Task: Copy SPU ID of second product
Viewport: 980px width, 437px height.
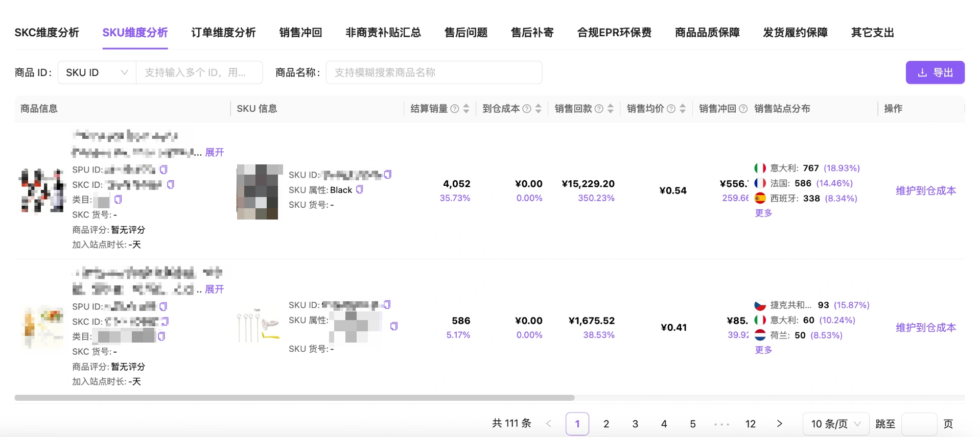Action: [163, 306]
